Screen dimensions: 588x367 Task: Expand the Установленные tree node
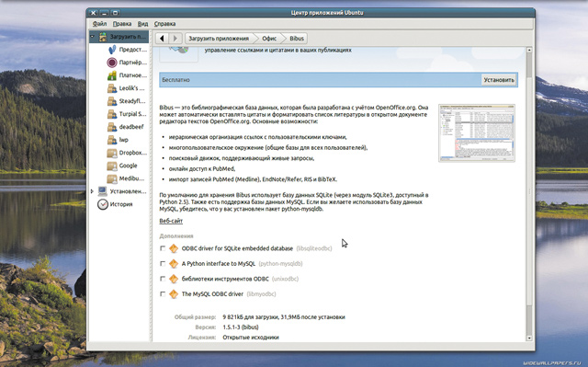(92, 191)
